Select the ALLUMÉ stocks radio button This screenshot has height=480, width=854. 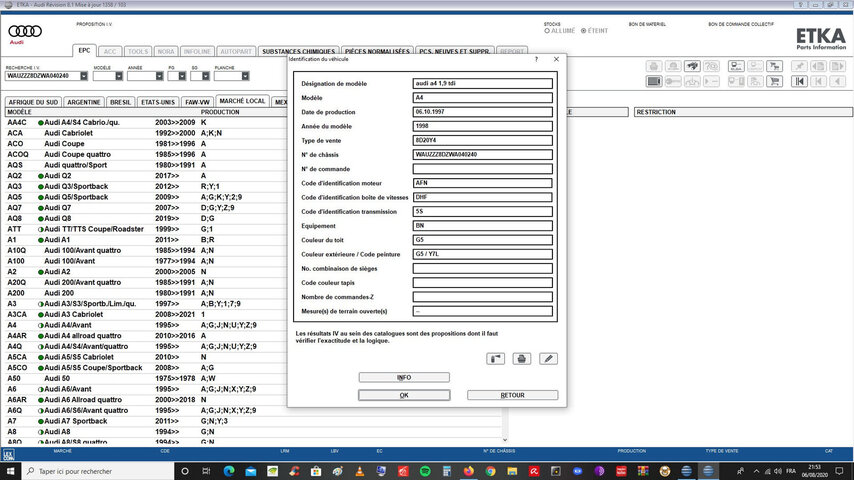point(547,31)
